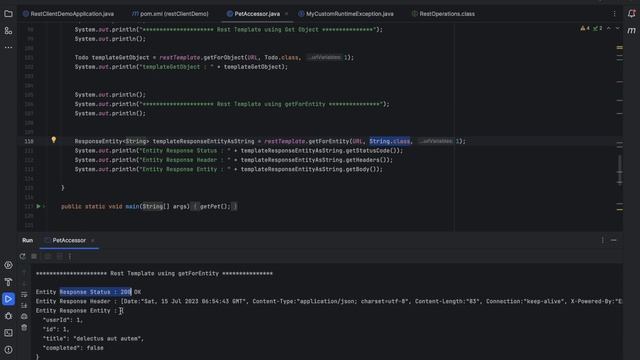
Task: Show the 2 typos inspection indicator
Action: pyautogui.click(x=598, y=28)
